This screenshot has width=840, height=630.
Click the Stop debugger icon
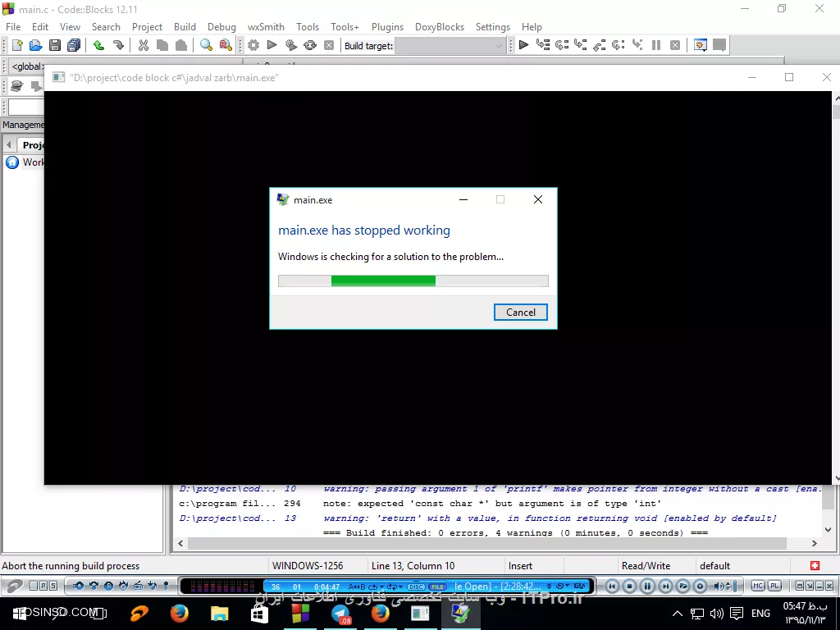click(675, 45)
